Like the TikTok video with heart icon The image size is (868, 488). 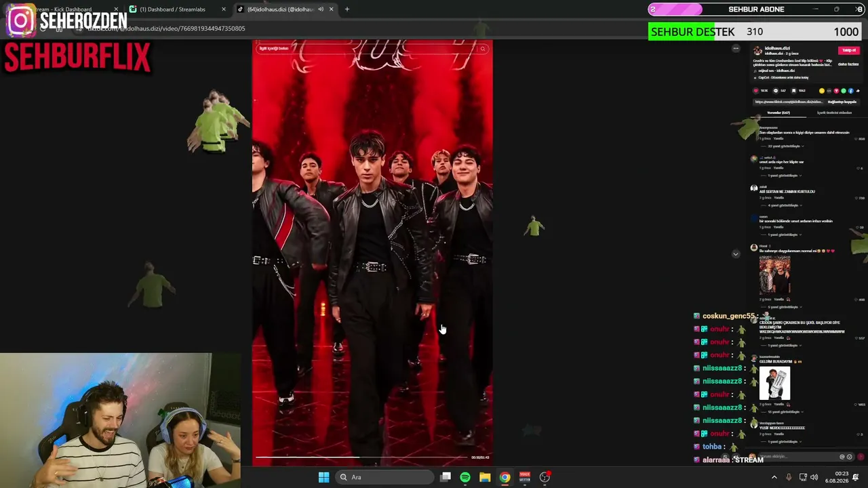[x=756, y=91]
